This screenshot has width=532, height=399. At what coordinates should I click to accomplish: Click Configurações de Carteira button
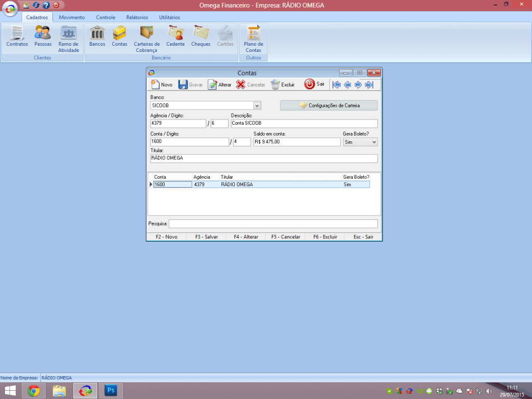[x=329, y=105]
